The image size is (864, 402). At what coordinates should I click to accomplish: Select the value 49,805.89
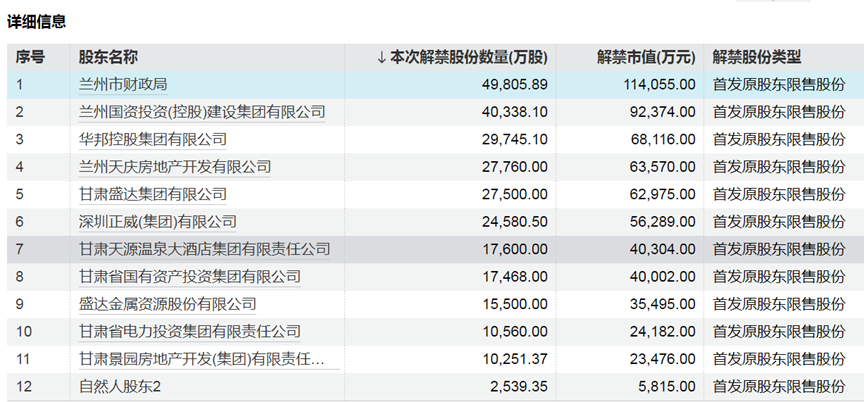tap(514, 85)
